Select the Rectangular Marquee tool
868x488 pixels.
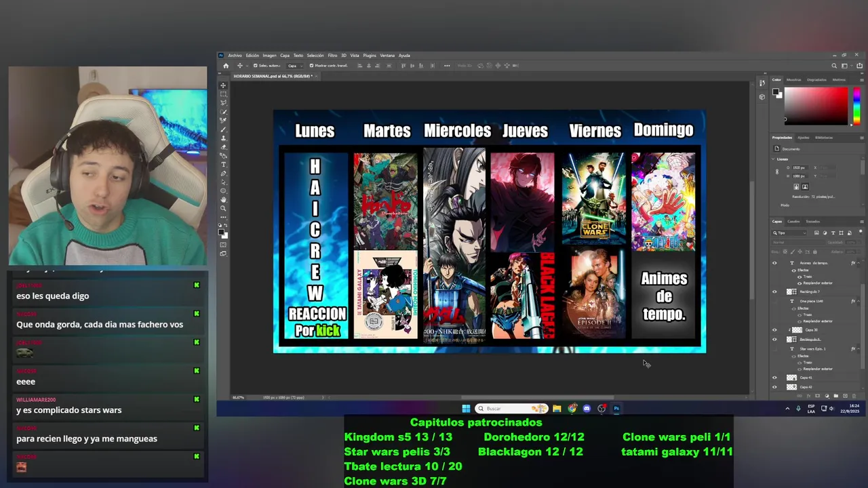click(223, 94)
